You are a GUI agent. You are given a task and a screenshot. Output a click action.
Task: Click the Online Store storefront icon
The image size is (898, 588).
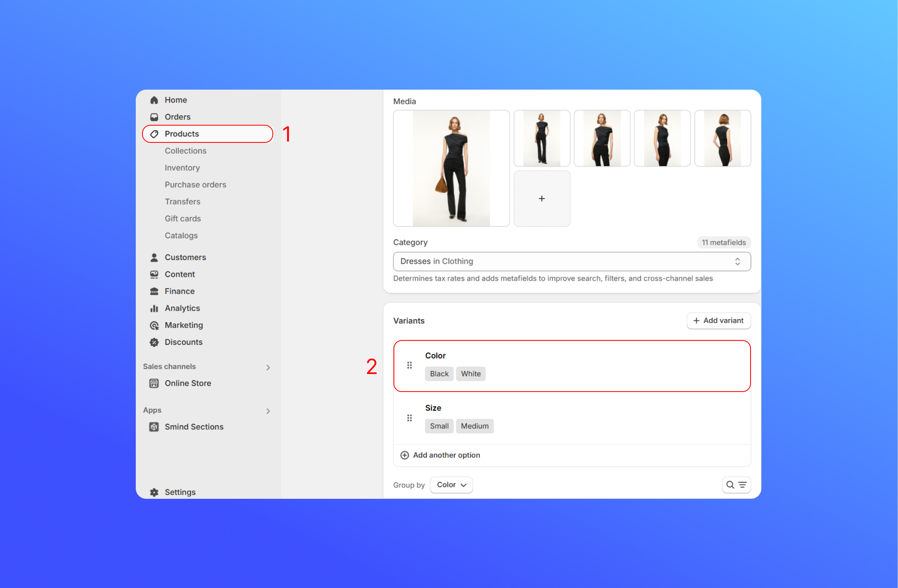(154, 383)
